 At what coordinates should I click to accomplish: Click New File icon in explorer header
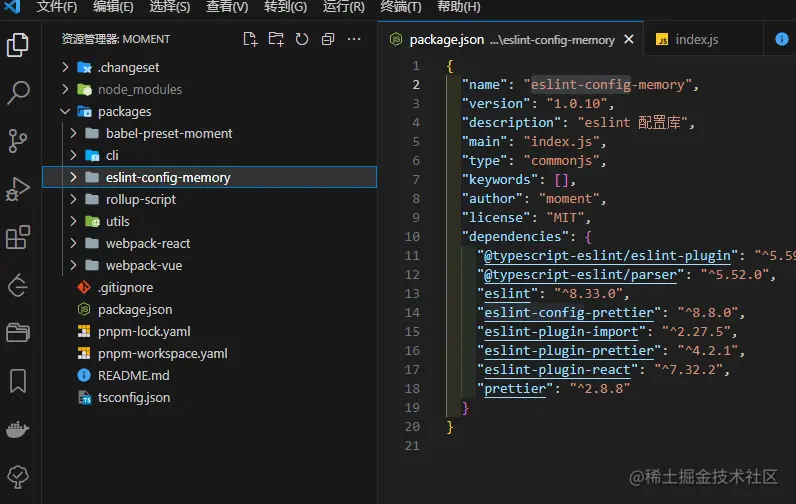(x=250, y=39)
